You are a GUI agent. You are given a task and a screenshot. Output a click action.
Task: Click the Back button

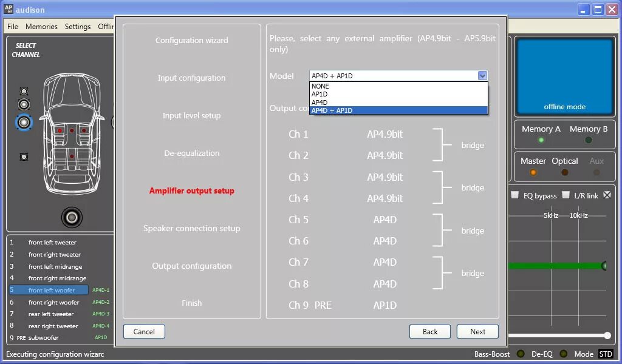430,331
